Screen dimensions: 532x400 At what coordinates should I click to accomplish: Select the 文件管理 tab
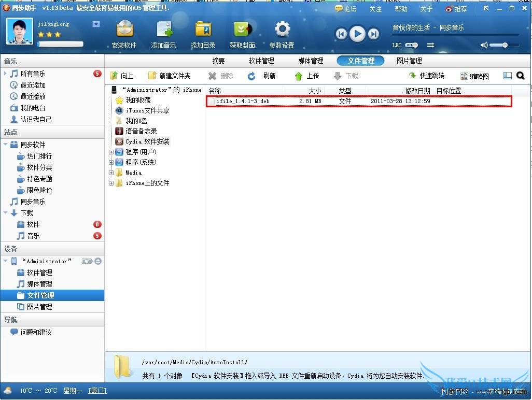point(361,61)
